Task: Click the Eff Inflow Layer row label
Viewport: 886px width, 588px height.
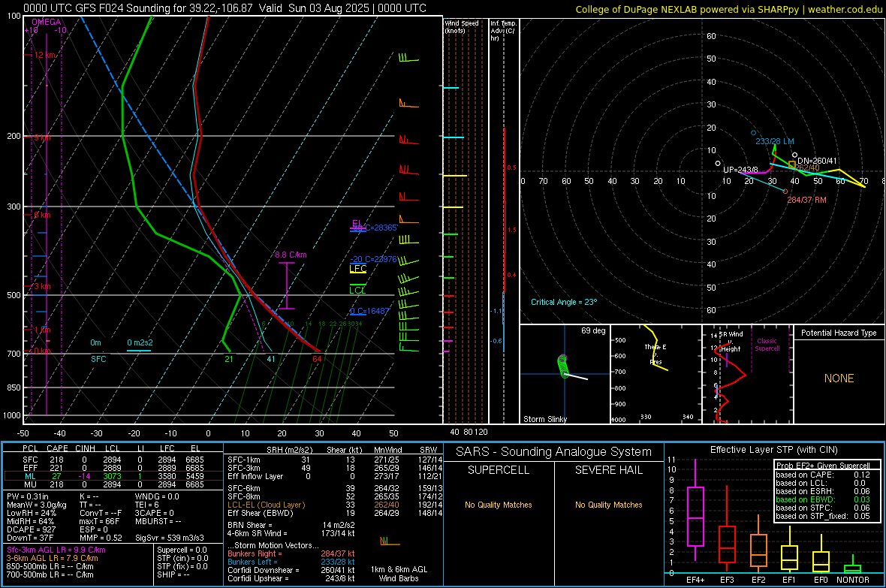Action: [x=256, y=476]
